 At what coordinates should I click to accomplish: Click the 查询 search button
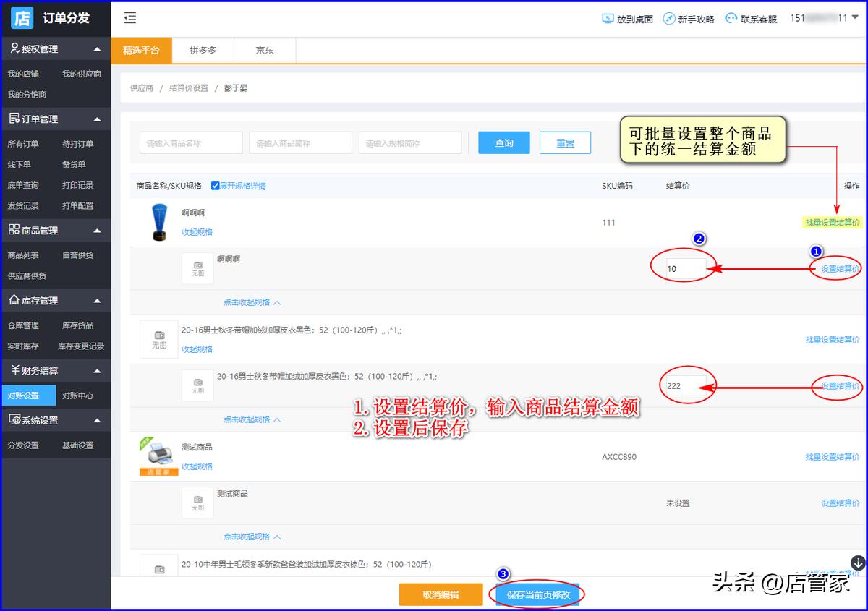tap(503, 142)
